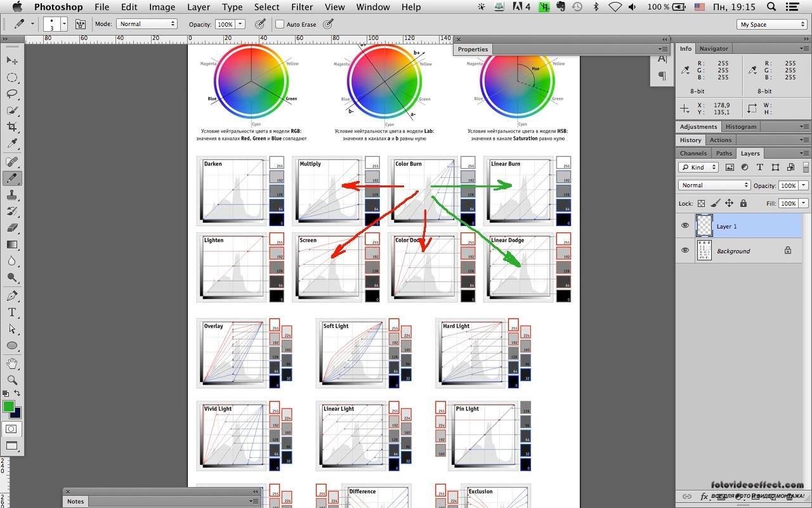
Task: Select the Dodge tool
Action: tap(12, 277)
